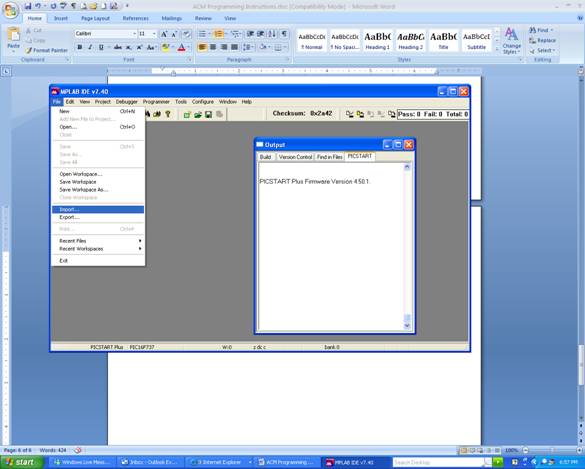Click the Sort icon in Paragraph group
Screen dimensions: 585x469
[272, 34]
